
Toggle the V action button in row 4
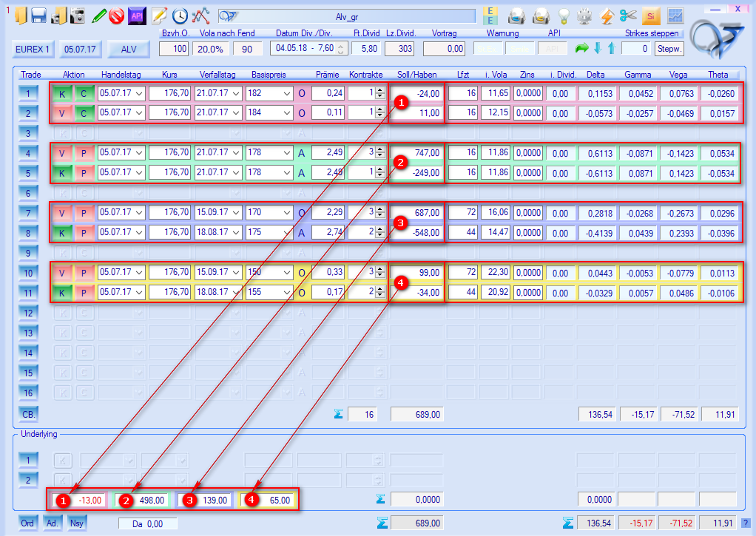click(x=62, y=152)
